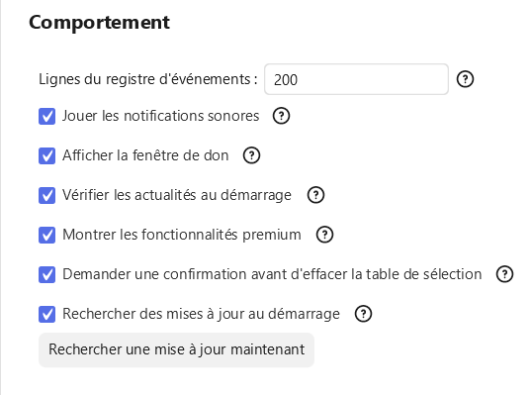The width and height of the screenshot is (532, 395).
Task: View help for checking news at startup
Action: tap(315, 195)
